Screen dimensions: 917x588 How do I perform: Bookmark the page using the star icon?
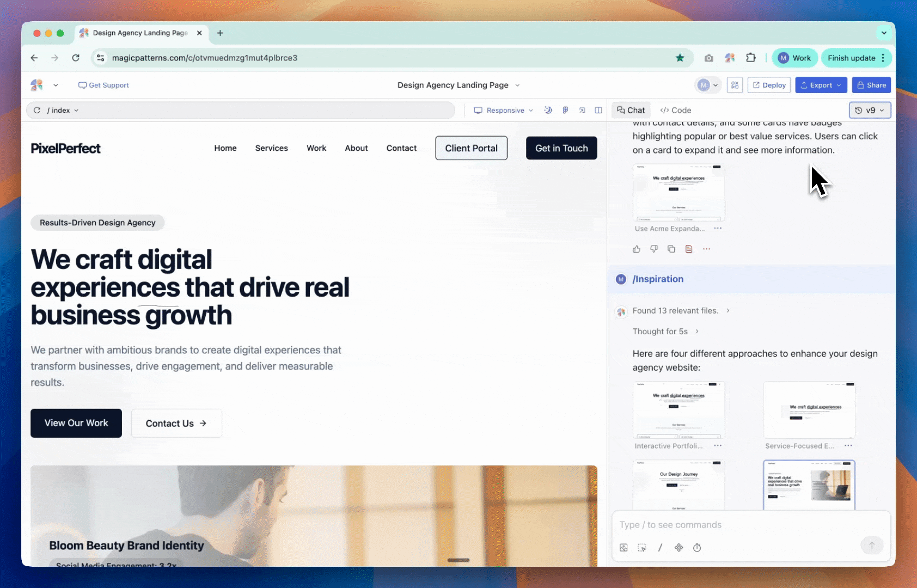tap(680, 58)
